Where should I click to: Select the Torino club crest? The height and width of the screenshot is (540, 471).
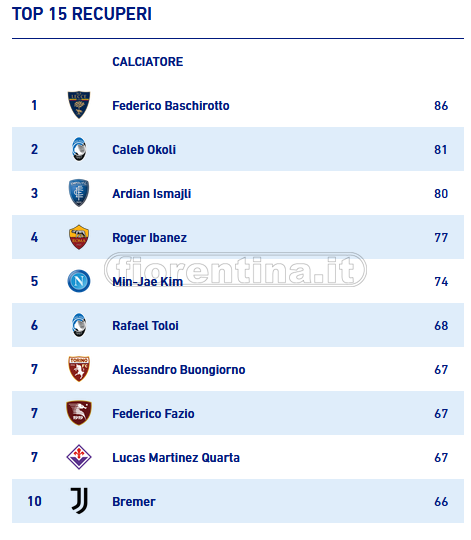coord(79,369)
